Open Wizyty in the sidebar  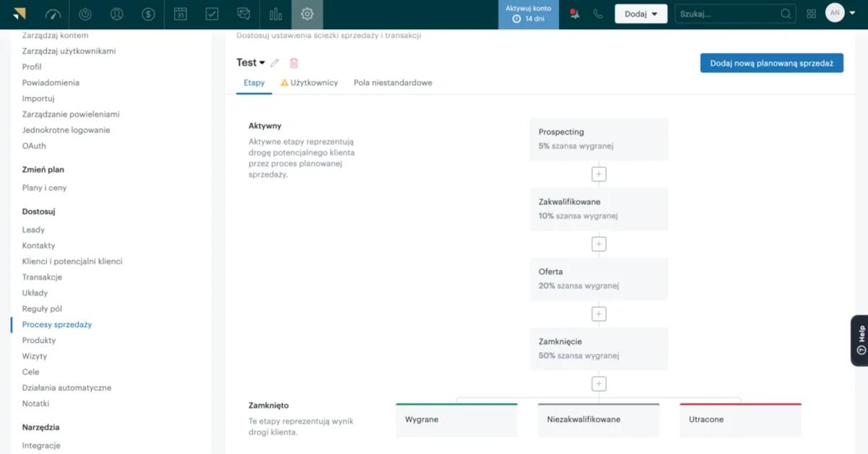(35, 356)
